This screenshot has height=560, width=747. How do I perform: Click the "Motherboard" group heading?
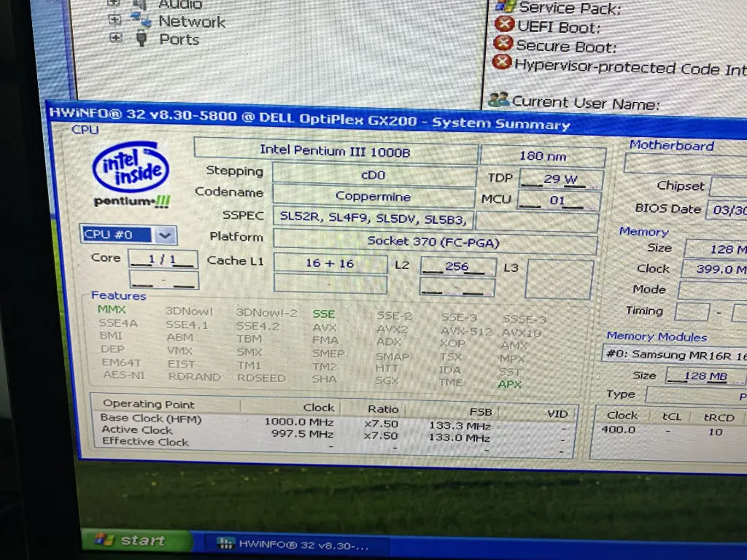(x=672, y=145)
